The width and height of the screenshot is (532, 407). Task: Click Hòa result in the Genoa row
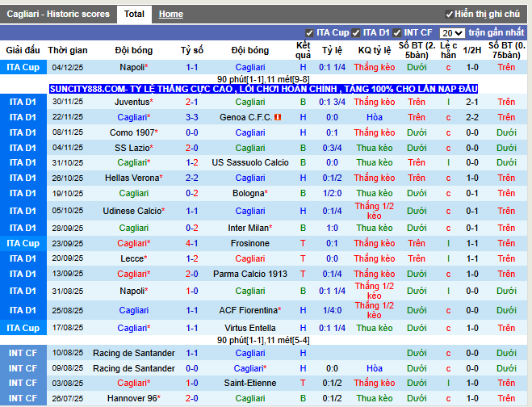click(x=375, y=117)
